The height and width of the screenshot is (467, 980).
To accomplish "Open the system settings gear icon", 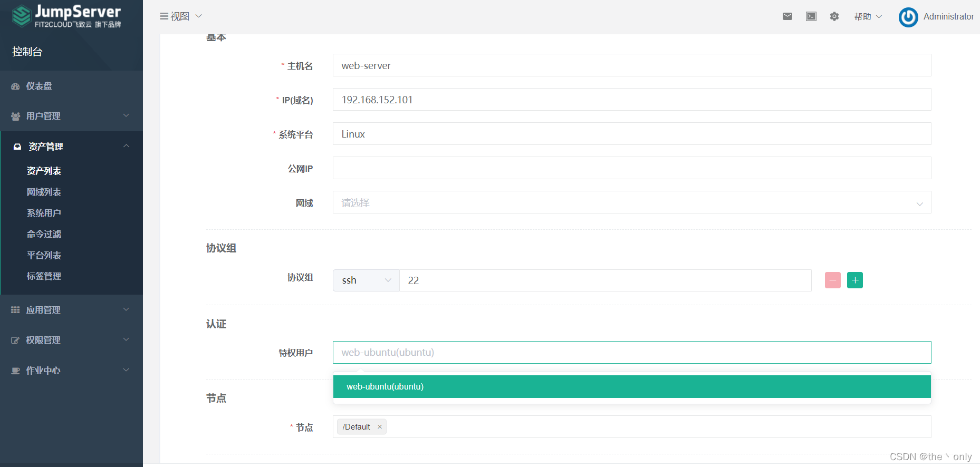I will coord(834,16).
